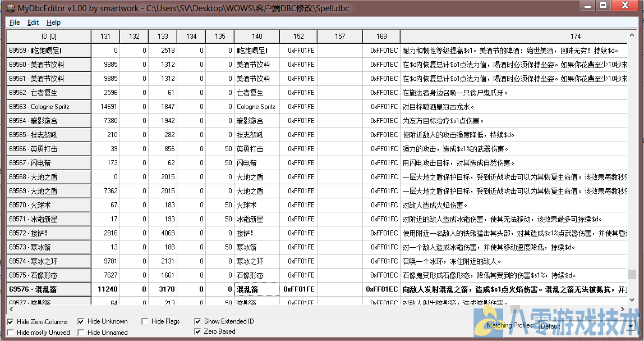Click cell value 1661 in 石像形态 row

[163, 275]
